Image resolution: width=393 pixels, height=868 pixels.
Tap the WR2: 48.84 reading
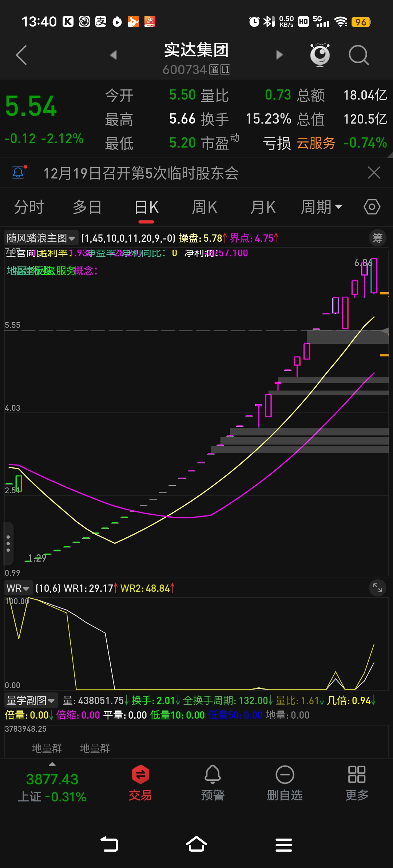(x=147, y=588)
